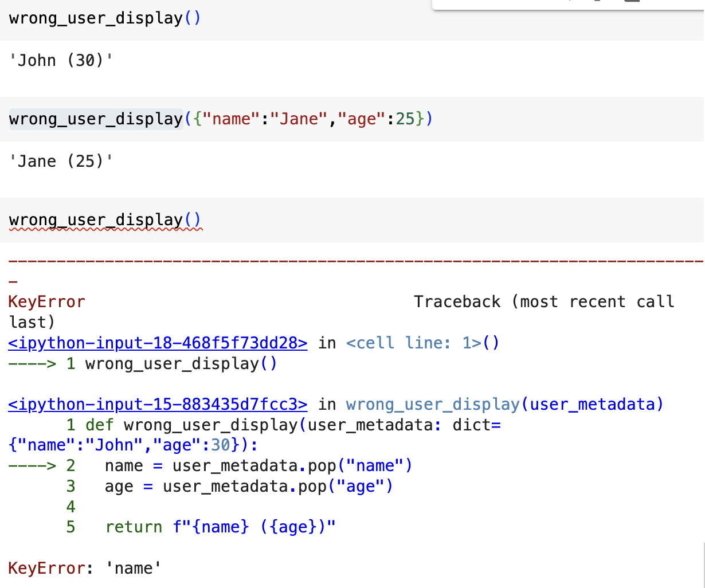Viewport: 705px width, 588px height.
Task: Place cursor on "Jane" string in code cell
Action: [x=299, y=119]
